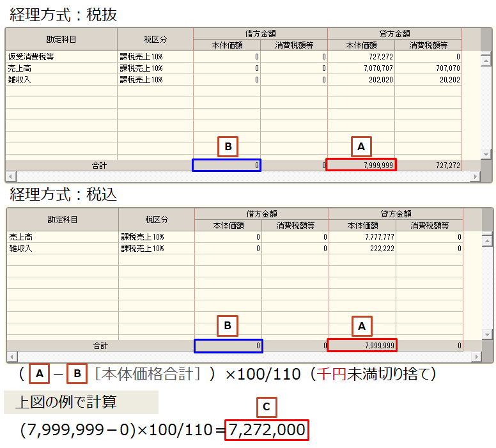This screenshot has width=496, height=448.
Task: Click the blue-boxed debit total in the 税込 table
Action: pyautogui.click(x=228, y=346)
